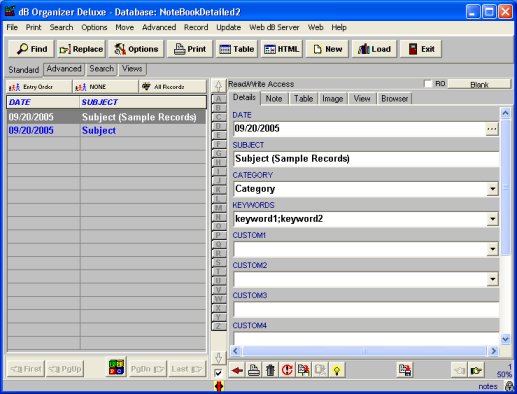Expand the KEYWORDS dropdown
Image resolution: width=517 pixels, height=394 pixels.
492,219
